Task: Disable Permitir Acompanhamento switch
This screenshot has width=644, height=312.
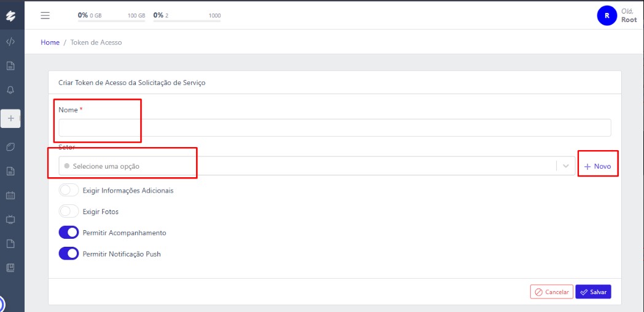Action: (x=69, y=233)
